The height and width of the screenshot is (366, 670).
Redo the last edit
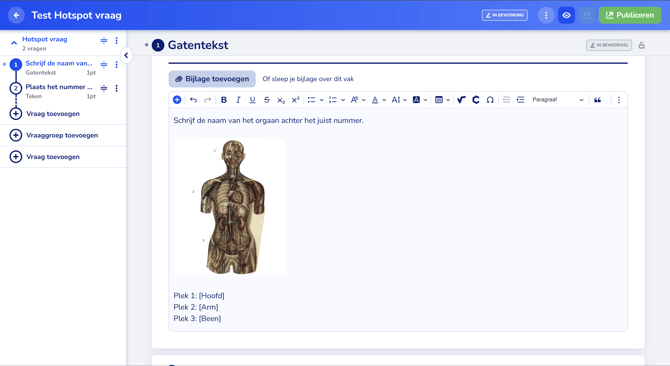coord(207,100)
